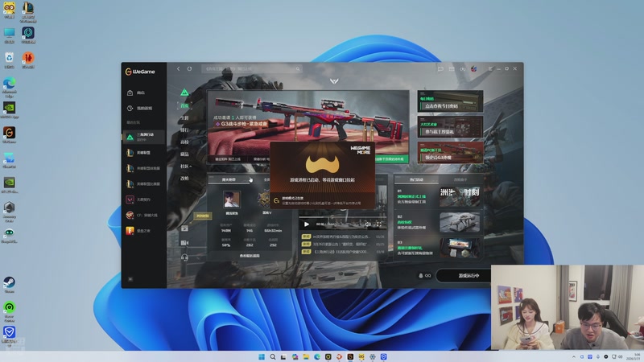This screenshot has width=644, height=362.
Task: Click the terminal icon in game side nav
Action: (x=185, y=228)
